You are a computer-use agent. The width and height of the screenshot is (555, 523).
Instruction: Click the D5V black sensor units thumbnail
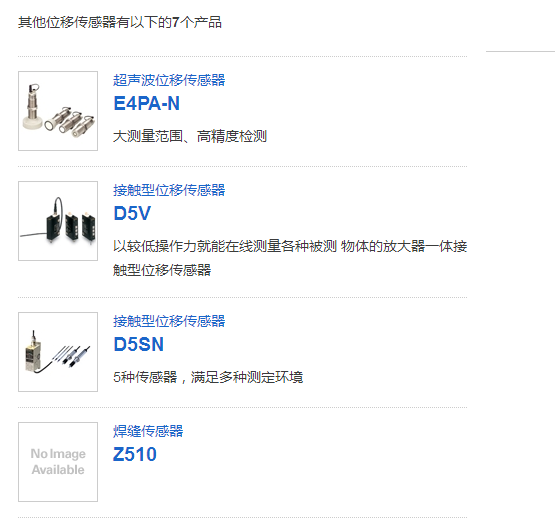[58, 221]
